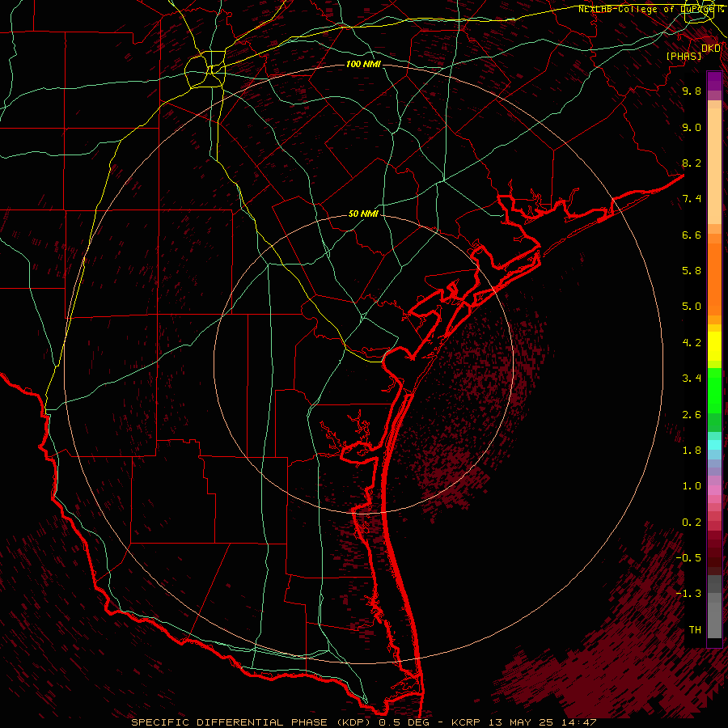Image resolution: width=728 pixels, height=728 pixels.
Task: Click the TH threshold legend label
Action: (695, 630)
